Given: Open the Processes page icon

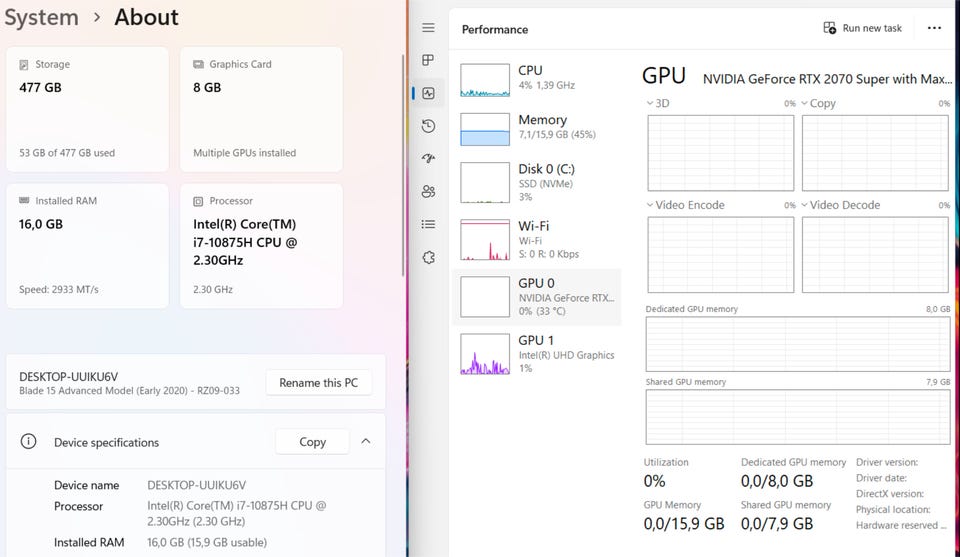Looking at the screenshot, I should click(428, 61).
